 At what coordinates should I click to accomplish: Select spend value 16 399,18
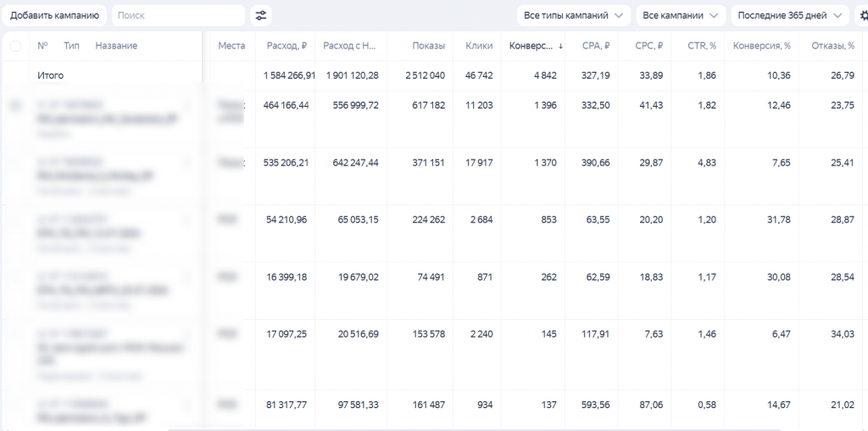(x=287, y=277)
